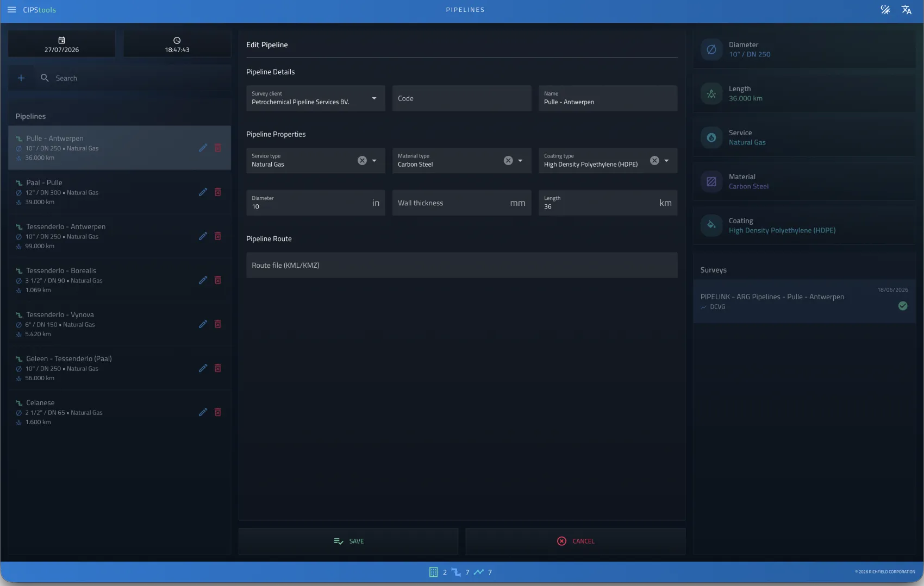
Task: Click the Coating paint bucket icon
Action: click(x=711, y=225)
